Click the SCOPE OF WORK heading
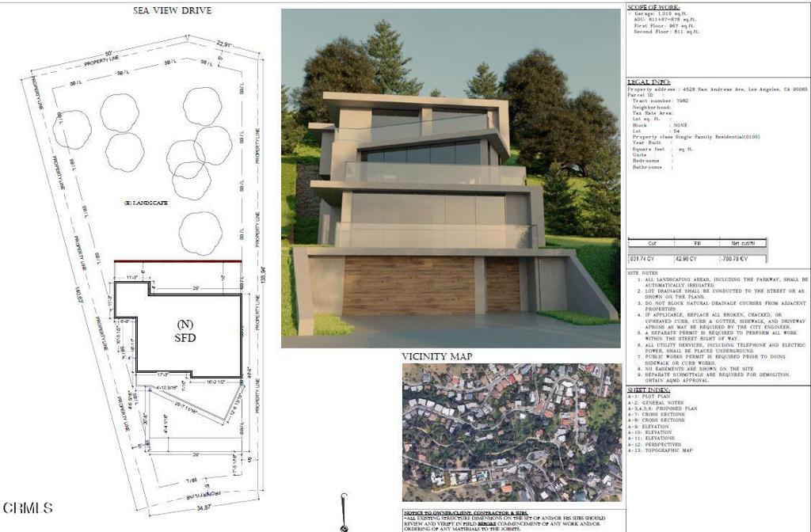Viewport: 811px width, 532px height. [653, 8]
